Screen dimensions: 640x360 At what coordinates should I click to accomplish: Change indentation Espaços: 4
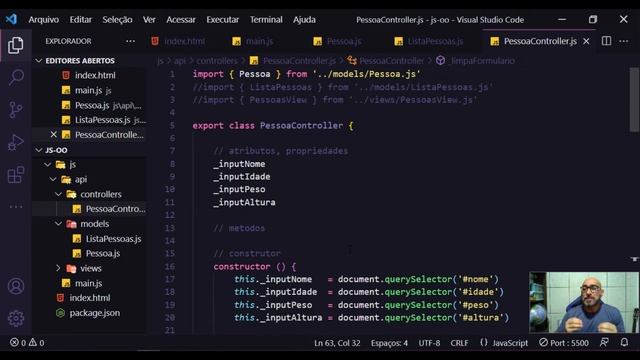click(x=389, y=343)
